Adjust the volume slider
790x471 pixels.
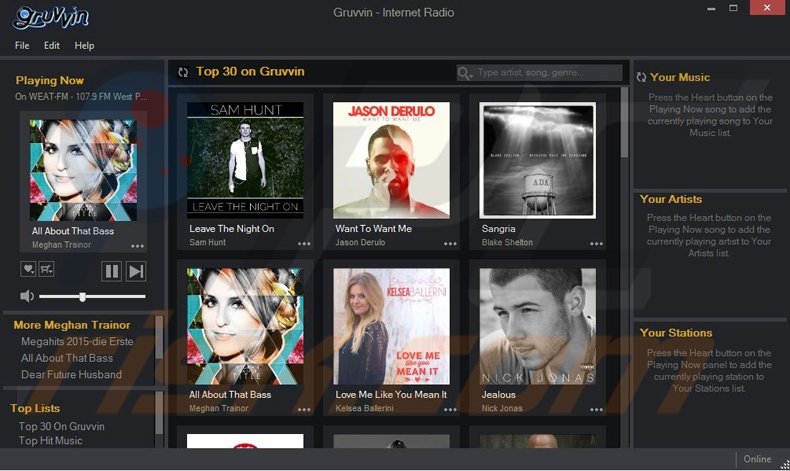[x=92, y=297]
